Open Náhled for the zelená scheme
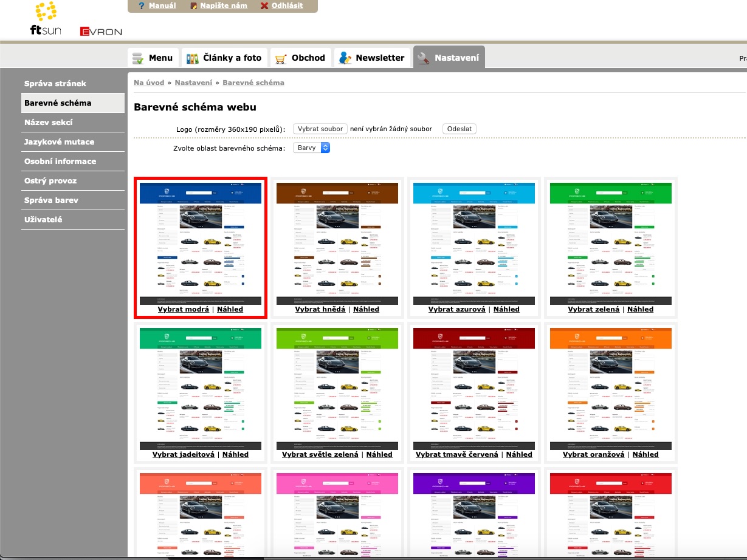This screenshot has width=747, height=560. (x=640, y=309)
